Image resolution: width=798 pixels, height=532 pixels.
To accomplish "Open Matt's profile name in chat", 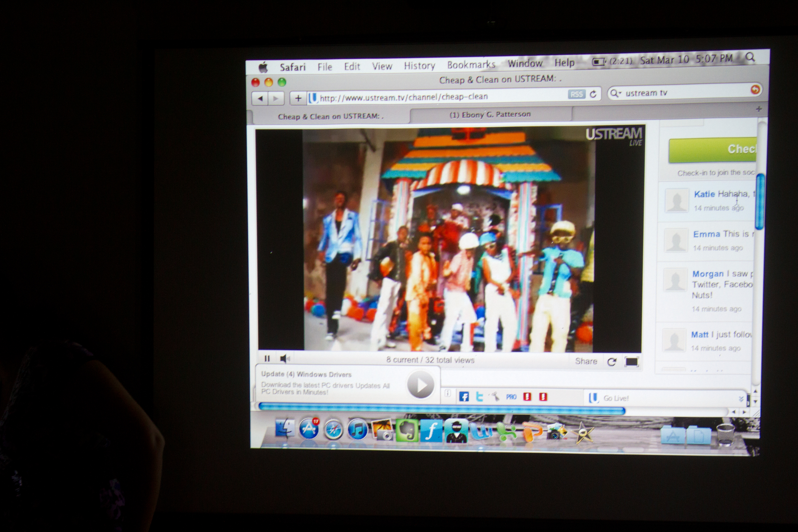I will point(700,335).
